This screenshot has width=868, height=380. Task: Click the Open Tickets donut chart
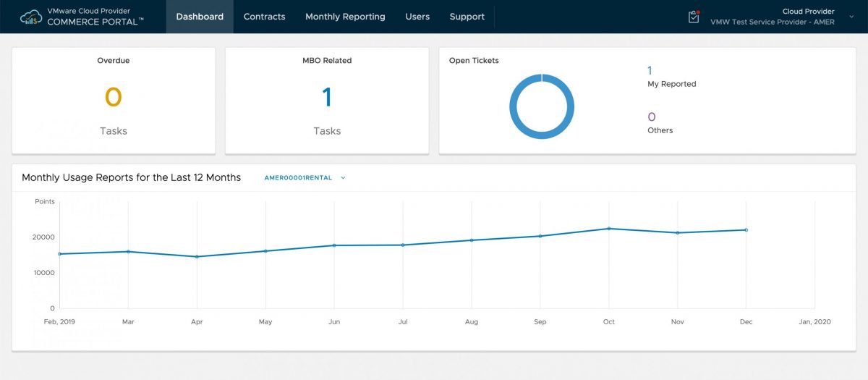(x=542, y=106)
